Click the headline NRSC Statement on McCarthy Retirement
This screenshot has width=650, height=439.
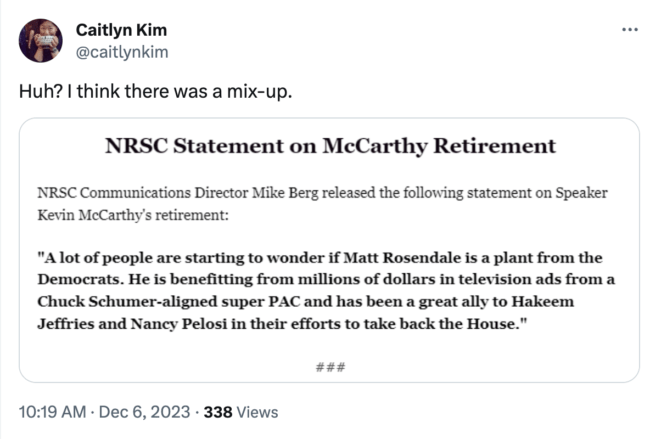pos(330,147)
